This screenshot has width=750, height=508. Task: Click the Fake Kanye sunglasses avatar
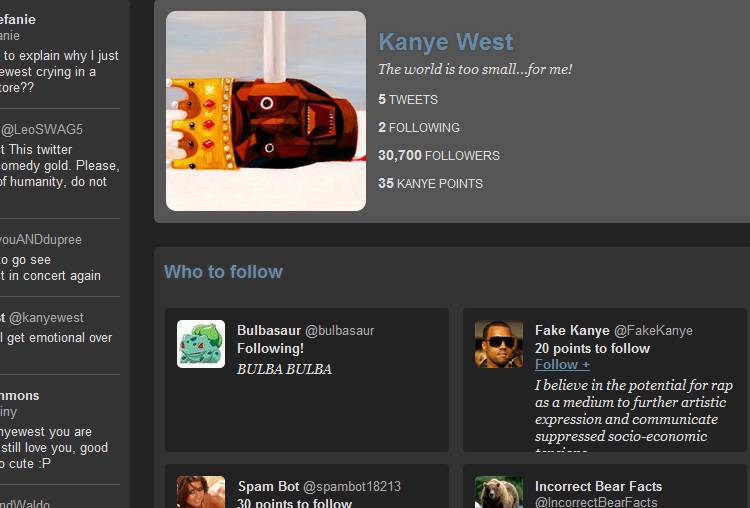498,344
